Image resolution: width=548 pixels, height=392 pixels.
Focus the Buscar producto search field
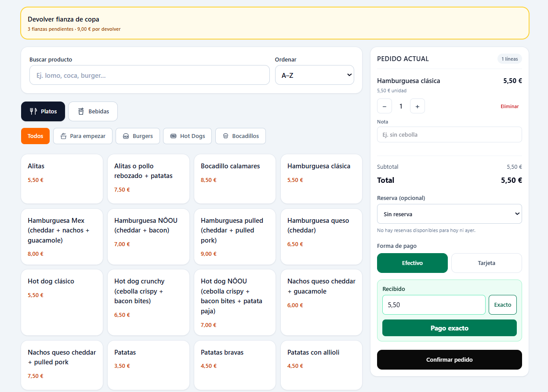click(149, 75)
